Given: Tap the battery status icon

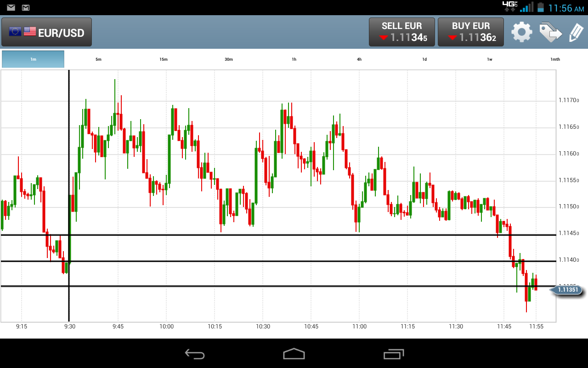Looking at the screenshot, I should coord(540,7).
